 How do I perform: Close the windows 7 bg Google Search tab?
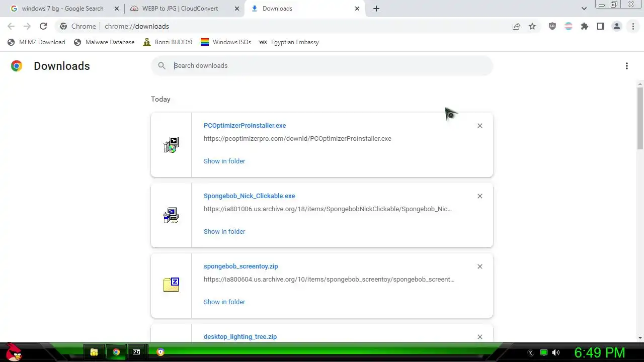(x=117, y=9)
